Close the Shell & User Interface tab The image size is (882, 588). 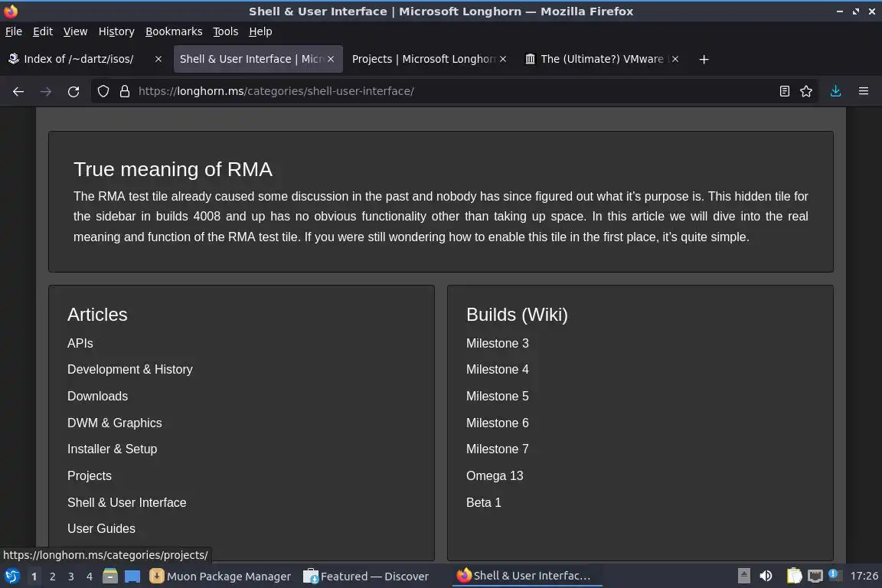[331, 59]
